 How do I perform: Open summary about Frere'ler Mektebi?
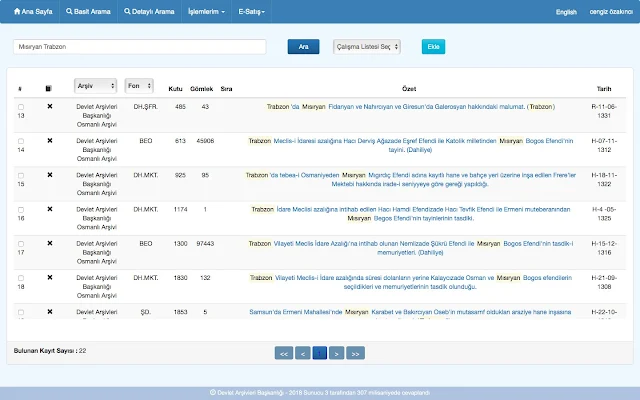point(411,180)
